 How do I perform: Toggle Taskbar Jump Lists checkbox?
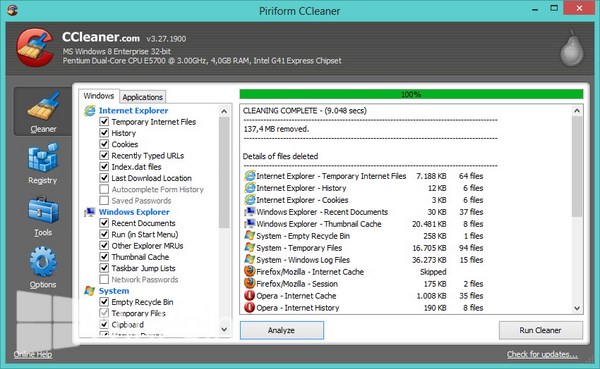tap(104, 268)
